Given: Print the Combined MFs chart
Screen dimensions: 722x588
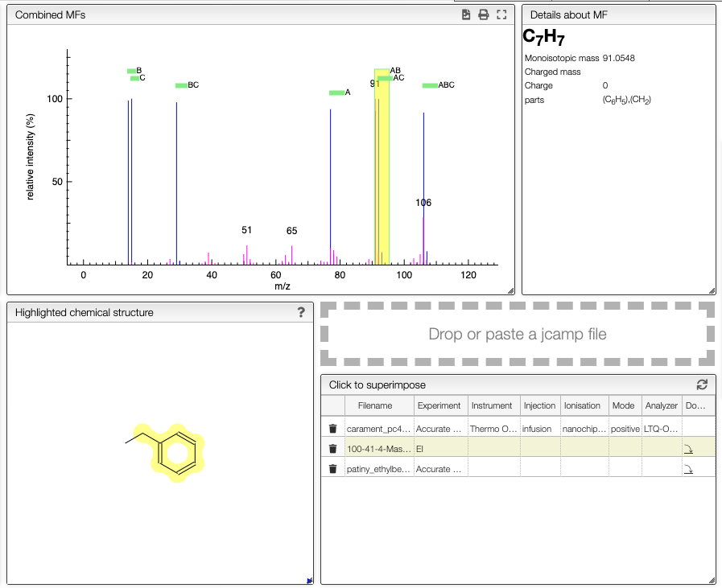Looking at the screenshot, I should pos(484,14).
